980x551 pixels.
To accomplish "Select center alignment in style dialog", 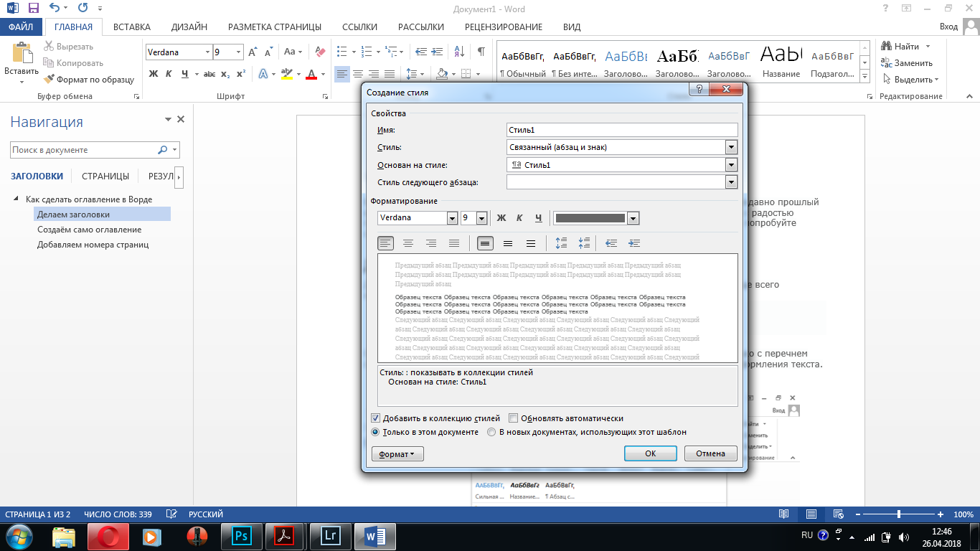I will point(408,244).
